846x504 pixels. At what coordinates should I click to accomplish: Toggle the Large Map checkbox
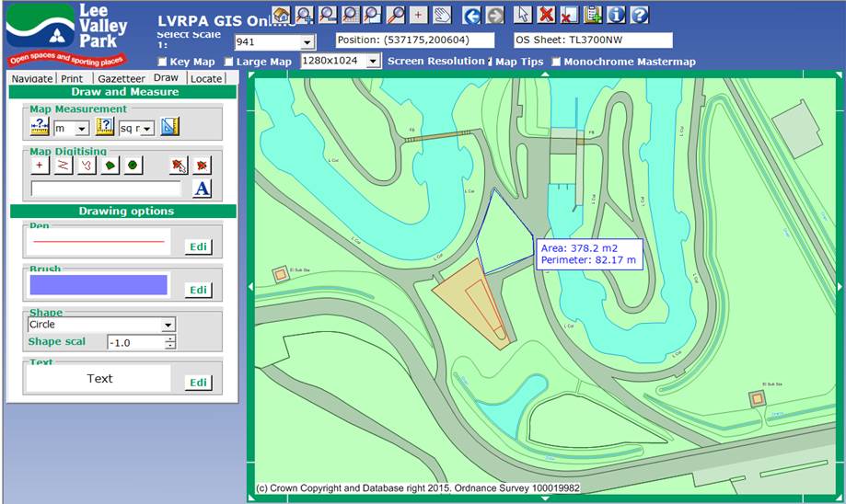[x=229, y=62]
